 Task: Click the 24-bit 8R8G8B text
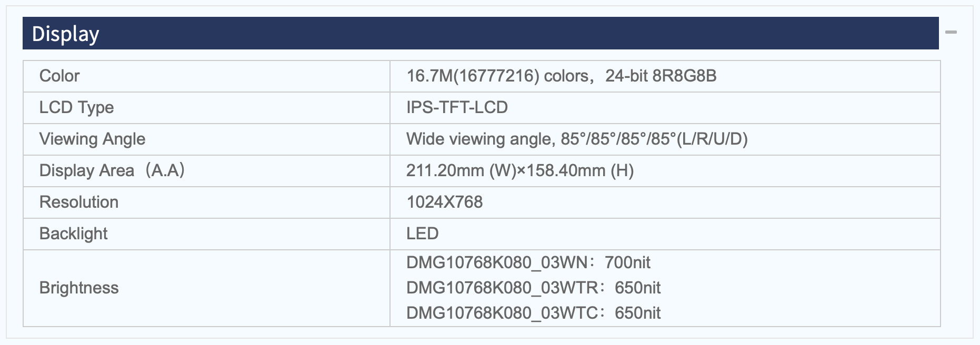[x=661, y=76]
